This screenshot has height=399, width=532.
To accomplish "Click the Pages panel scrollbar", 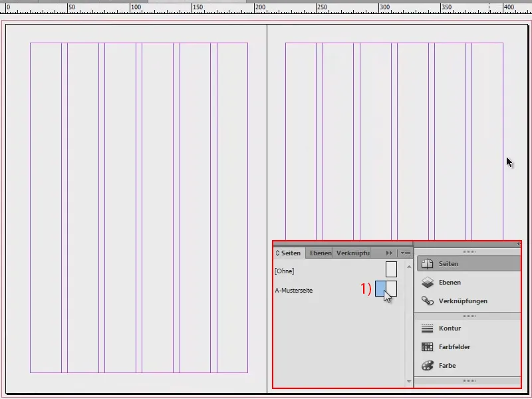I will (407, 319).
